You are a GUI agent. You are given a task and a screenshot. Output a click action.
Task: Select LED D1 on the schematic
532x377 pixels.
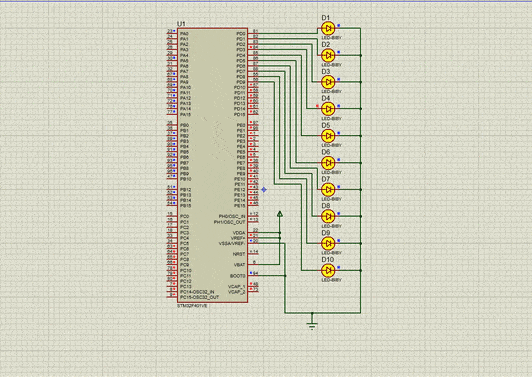pos(328,29)
